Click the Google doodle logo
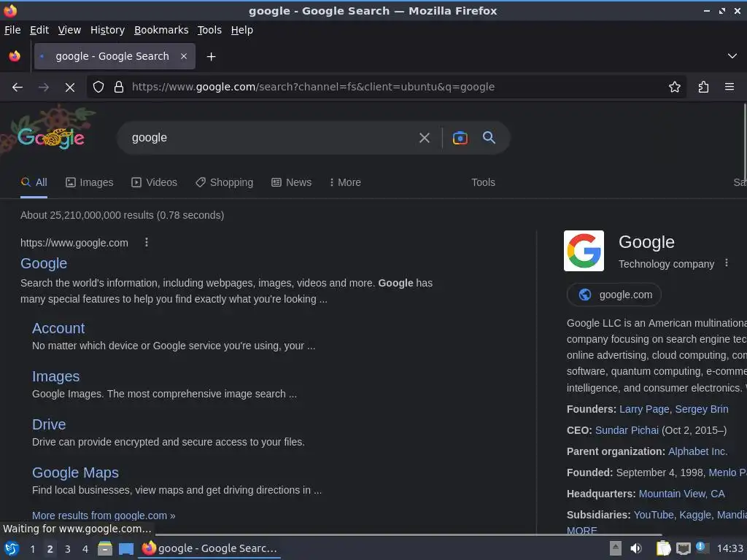 click(x=51, y=136)
